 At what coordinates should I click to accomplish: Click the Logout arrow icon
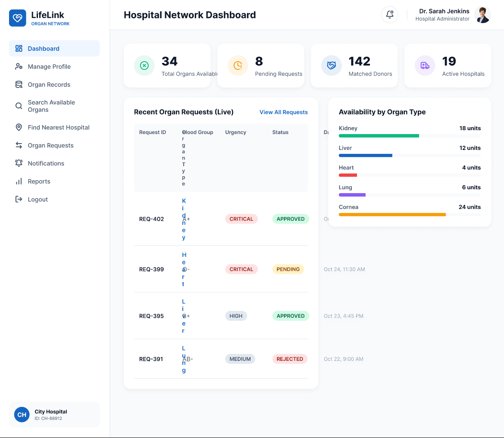pos(19,199)
